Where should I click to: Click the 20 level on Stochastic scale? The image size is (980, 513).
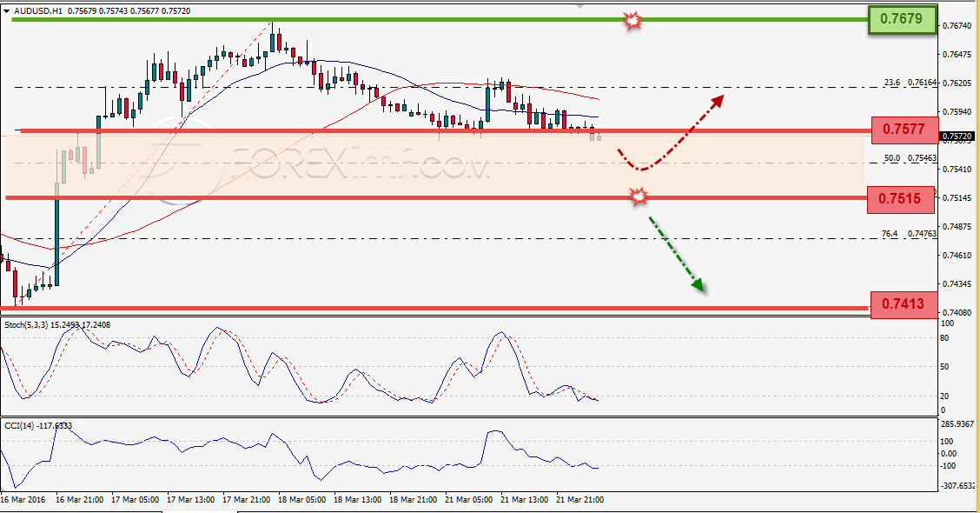pos(944,396)
